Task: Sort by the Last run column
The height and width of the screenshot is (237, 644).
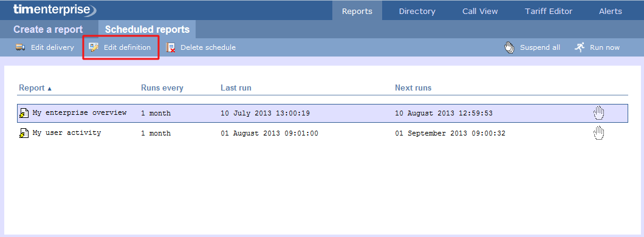Action: tap(236, 88)
